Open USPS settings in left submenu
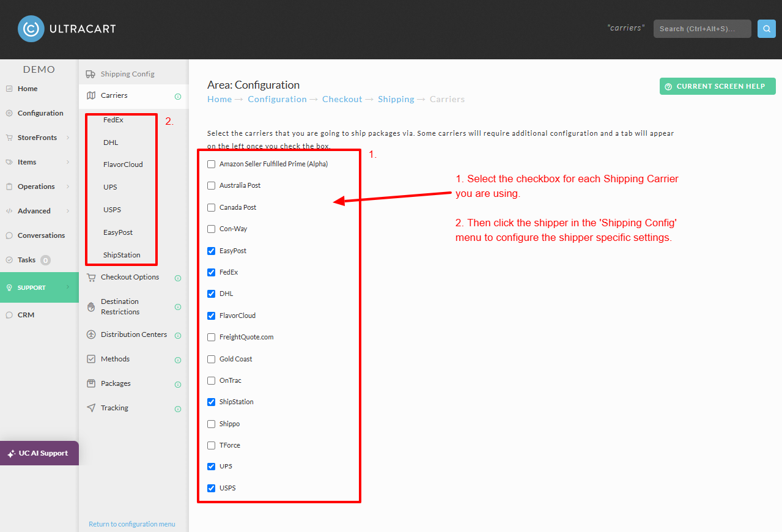The height and width of the screenshot is (532, 782). tap(112, 210)
